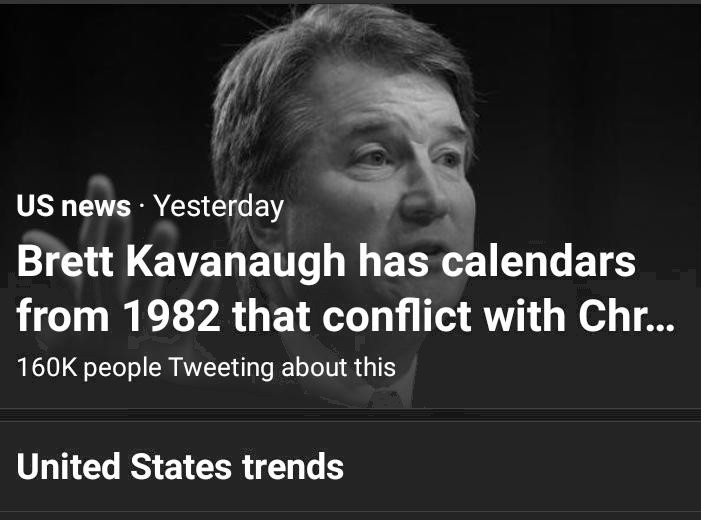701x520 pixels.
Task: Click the headline line starting 'from 1982'
Action: click(x=345, y=316)
